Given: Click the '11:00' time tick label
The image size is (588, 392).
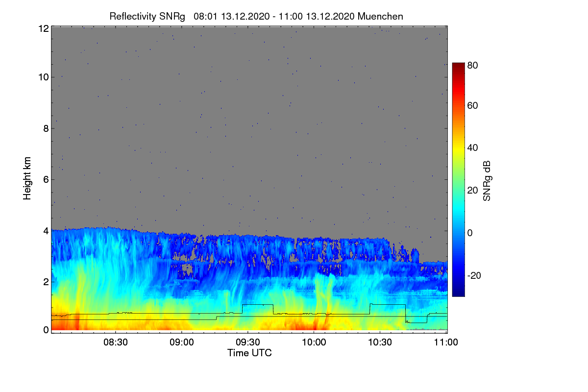Looking at the screenshot, I should pos(446,342).
